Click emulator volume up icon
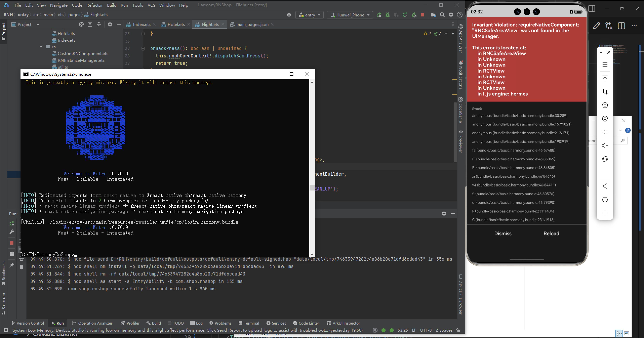 (605, 132)
